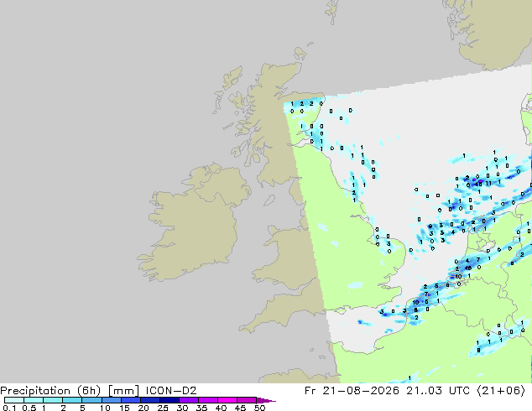Click the above-50 mm arrow swatch
The width and height of the screenshot is (532, 411).
(266, 400)
